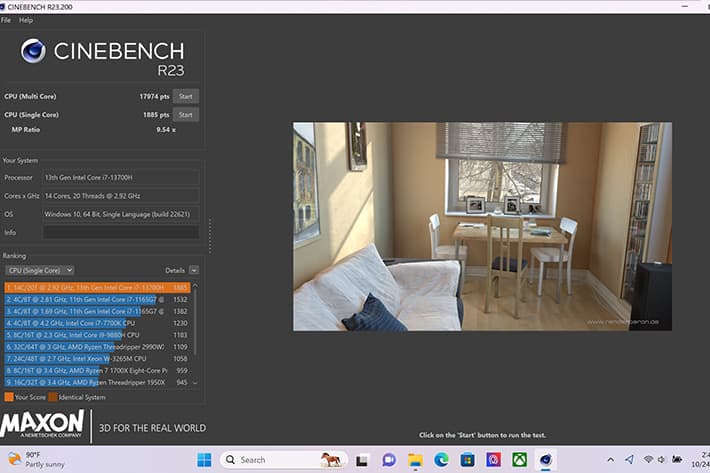
Task: Start the CPU Multi Core test
Action: pos(186,96)
